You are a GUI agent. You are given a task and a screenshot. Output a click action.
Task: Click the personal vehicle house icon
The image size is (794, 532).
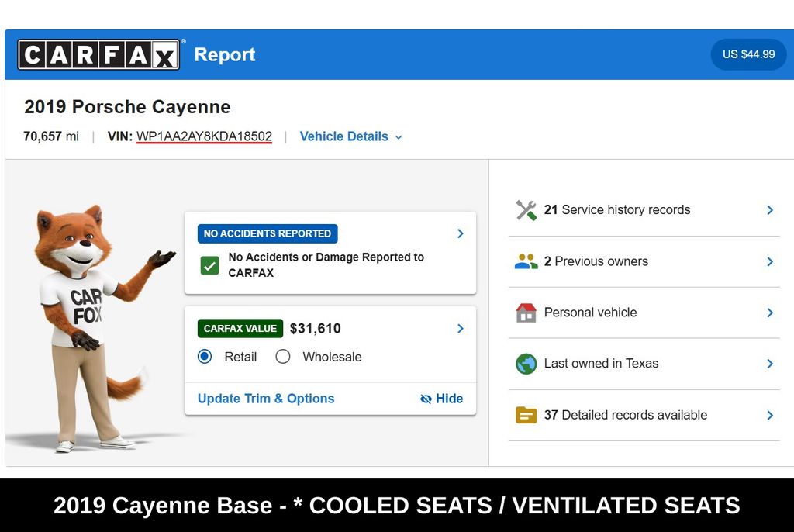coord(526,313)
